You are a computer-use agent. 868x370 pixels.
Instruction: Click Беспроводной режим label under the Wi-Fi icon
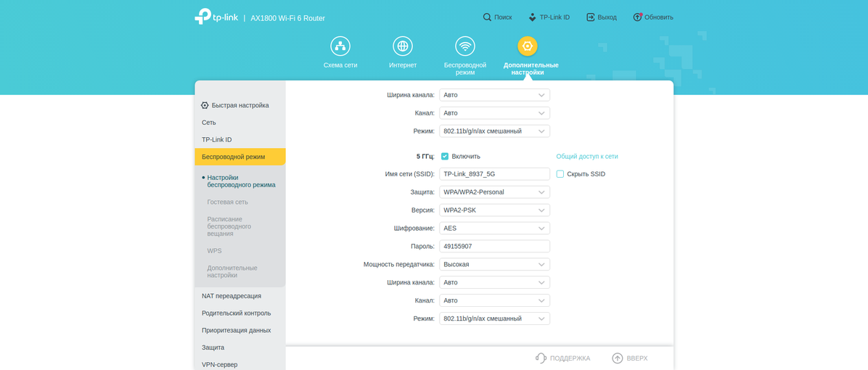(465, 69)
